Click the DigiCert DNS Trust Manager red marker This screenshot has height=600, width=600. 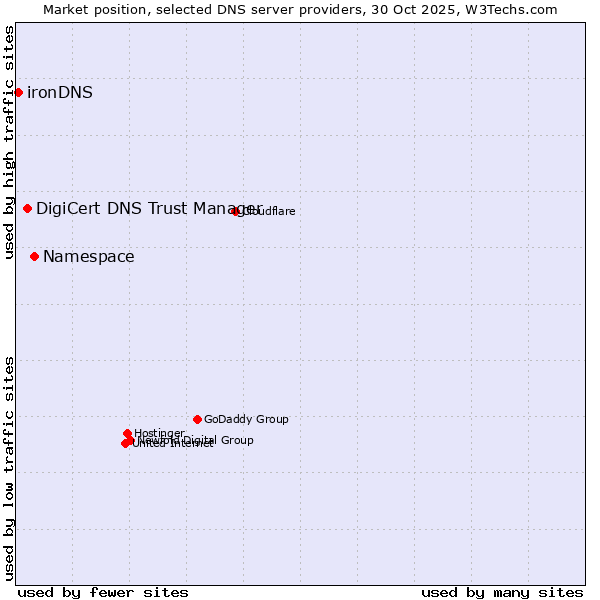pos(28,208)
